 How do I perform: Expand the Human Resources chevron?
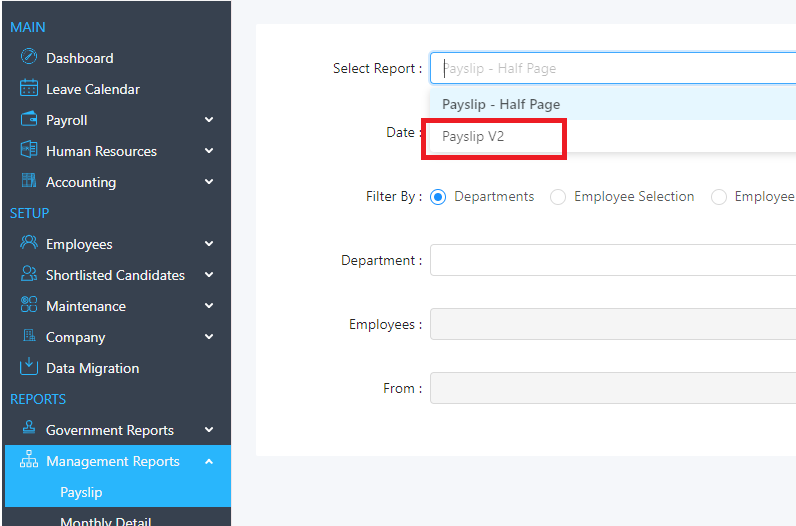[209, 151]
